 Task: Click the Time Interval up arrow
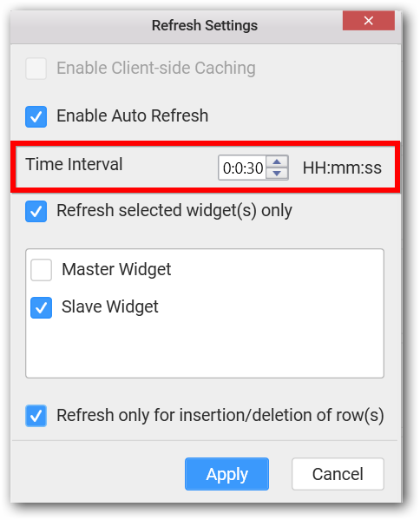[x=277, y=162]
